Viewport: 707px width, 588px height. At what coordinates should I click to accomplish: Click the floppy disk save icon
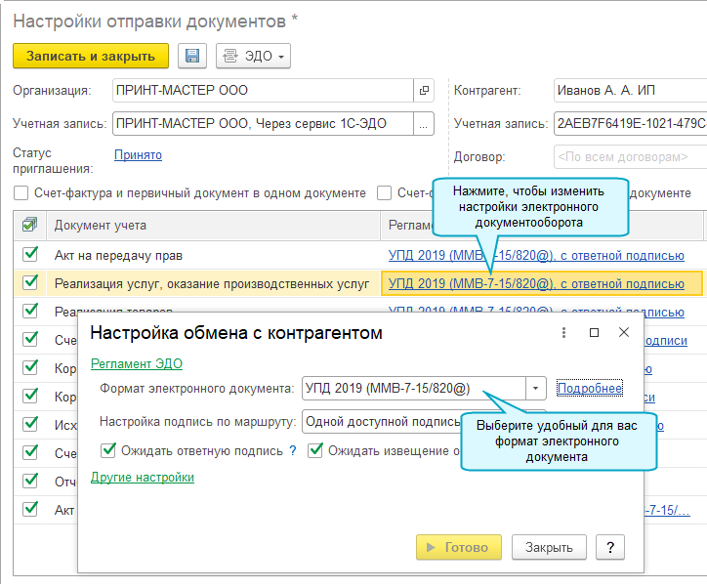coord(191,57)
